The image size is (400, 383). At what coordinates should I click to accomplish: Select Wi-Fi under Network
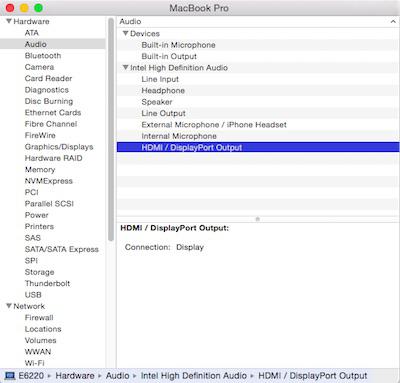pos(34,363)
